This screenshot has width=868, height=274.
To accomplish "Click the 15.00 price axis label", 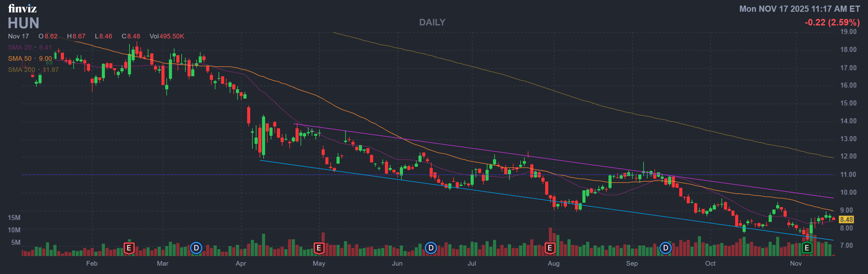I will tap(848, 103).
